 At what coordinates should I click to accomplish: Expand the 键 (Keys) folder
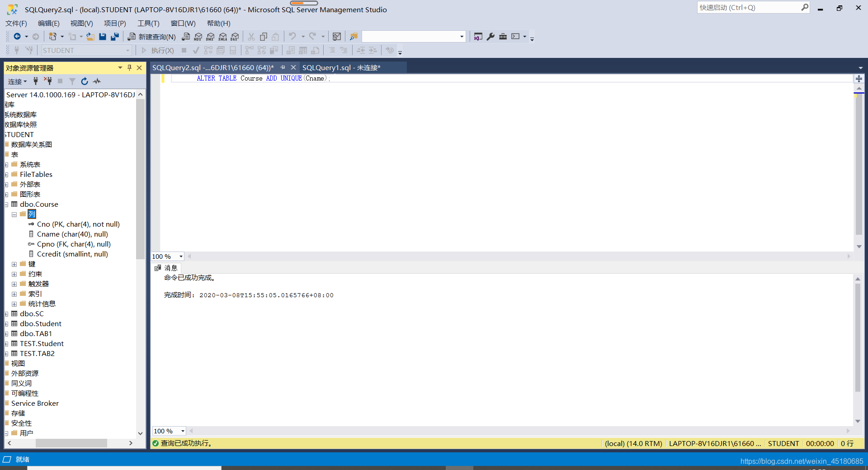14,264
